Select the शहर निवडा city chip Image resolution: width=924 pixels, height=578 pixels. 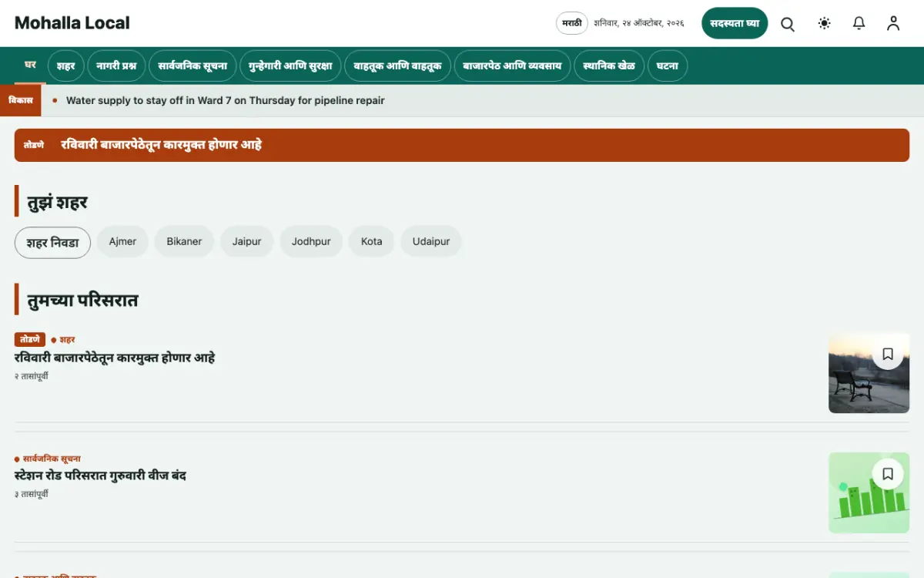52,242
